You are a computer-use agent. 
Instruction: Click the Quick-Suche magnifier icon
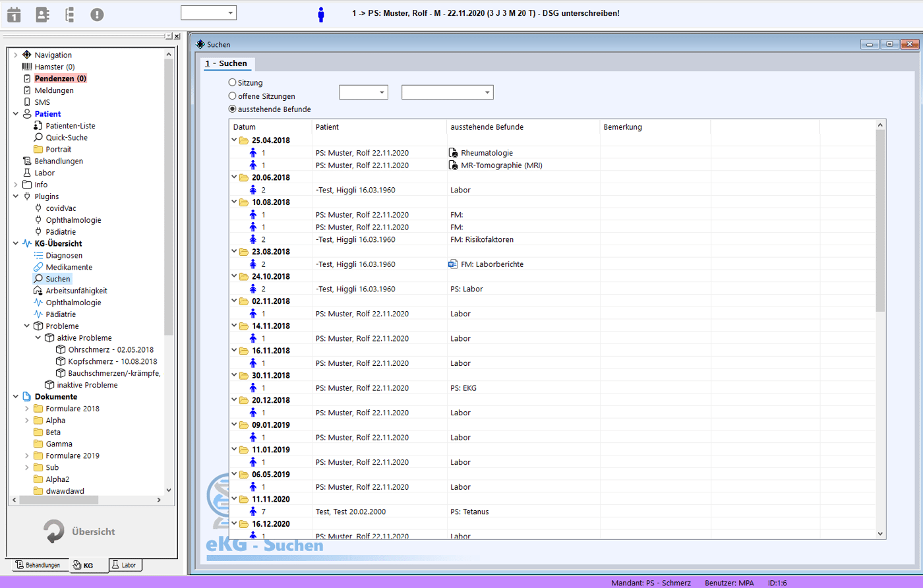(x=38, y=137)
